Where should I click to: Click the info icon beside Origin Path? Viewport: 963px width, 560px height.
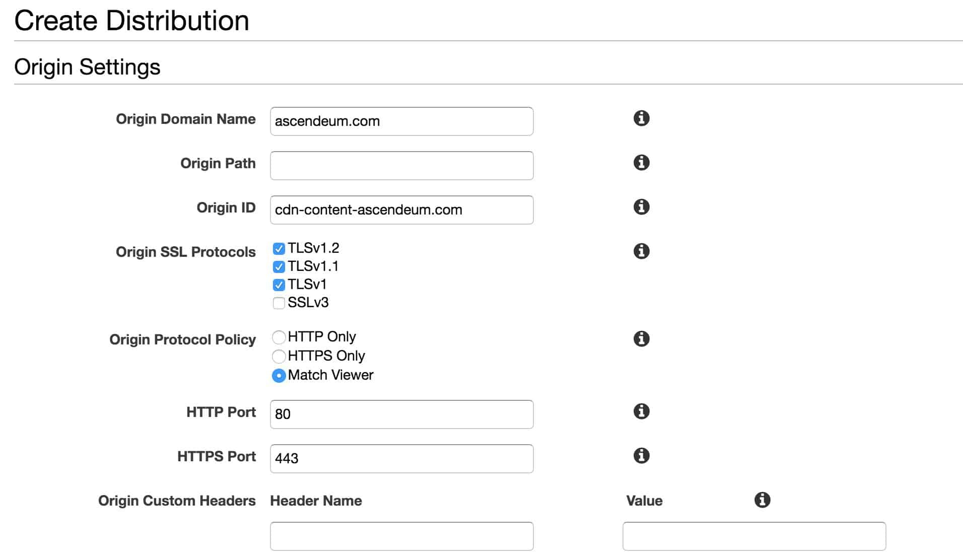(641, 163)
